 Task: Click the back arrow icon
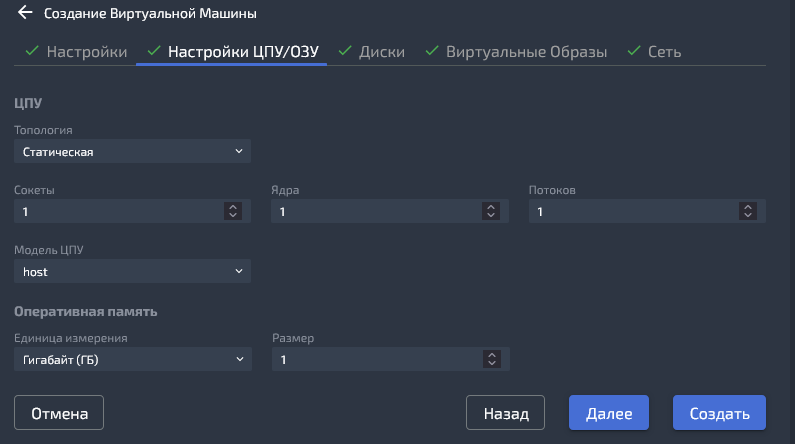[x=25, y=14]
